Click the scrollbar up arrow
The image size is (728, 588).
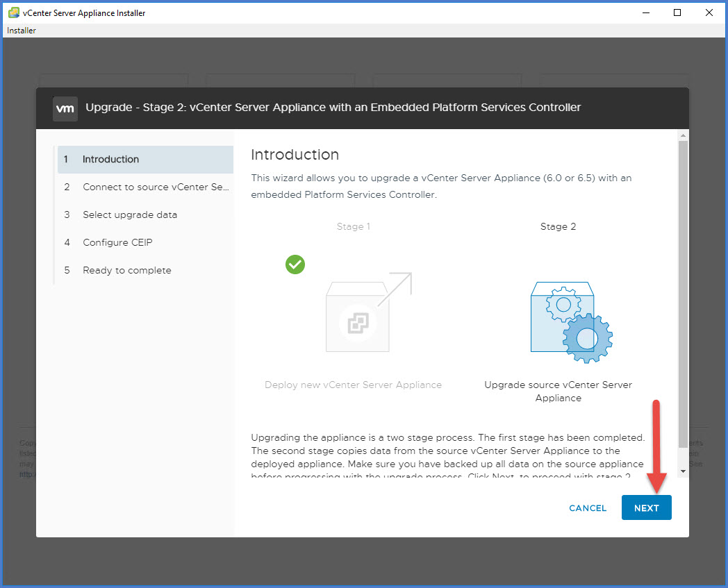coord(683,135)
